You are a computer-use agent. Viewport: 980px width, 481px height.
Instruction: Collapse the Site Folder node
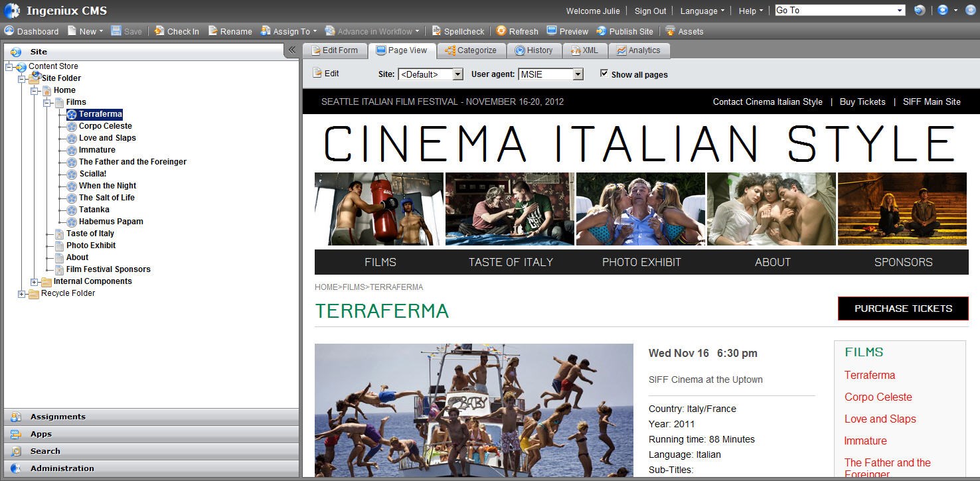tap(22, 79)
